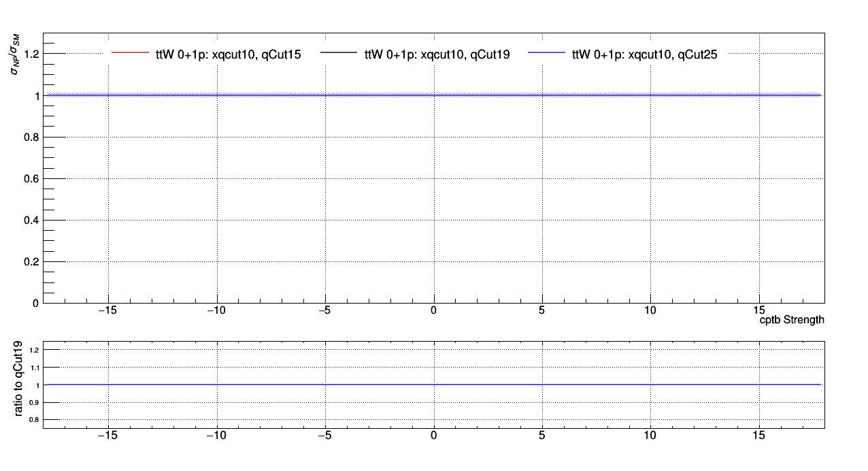Click upper plot y-axis label '0.4'
This screenshot has height=471, width=868.
pos(30,221)
